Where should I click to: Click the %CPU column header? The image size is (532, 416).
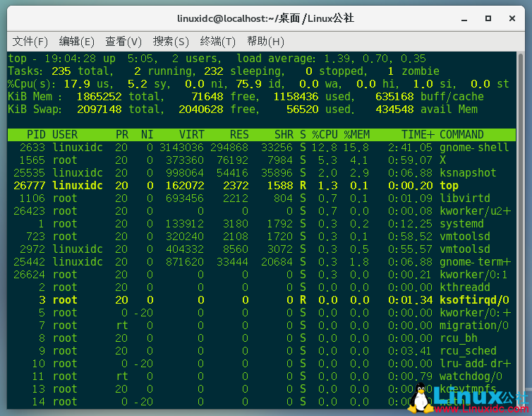click(x=325, y=135)
